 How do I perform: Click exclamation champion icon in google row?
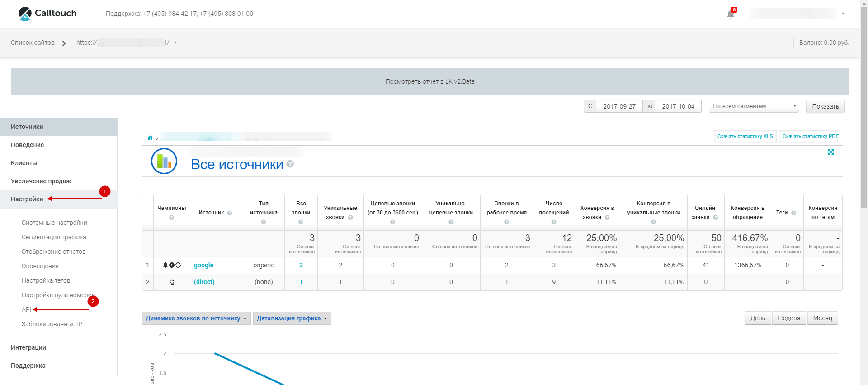(172, 265)
